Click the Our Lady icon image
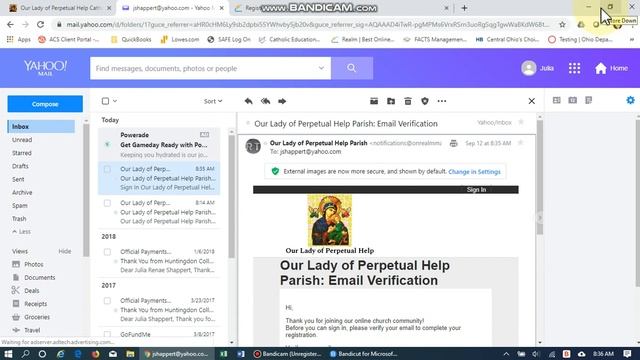The width and height of the screenshot is (640, 360). [329, 220]
